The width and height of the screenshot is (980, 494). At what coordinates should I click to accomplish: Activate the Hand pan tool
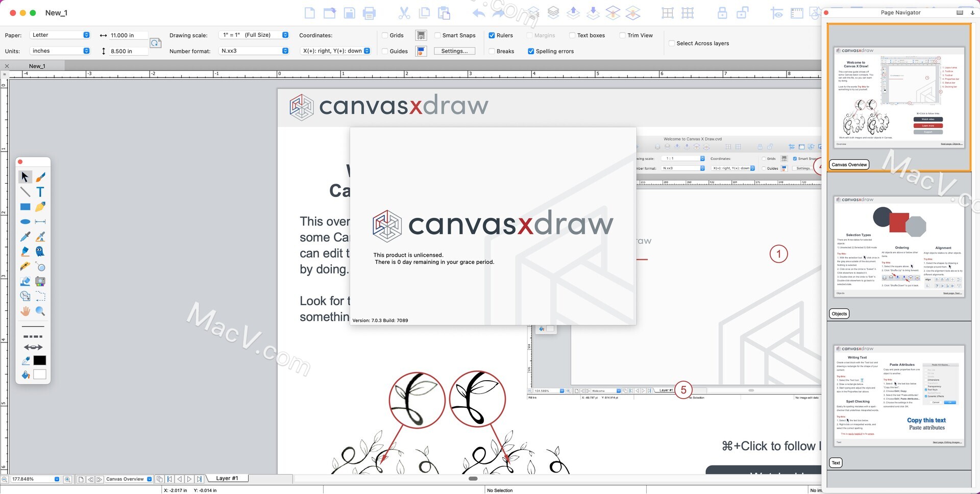click(24, 311)
